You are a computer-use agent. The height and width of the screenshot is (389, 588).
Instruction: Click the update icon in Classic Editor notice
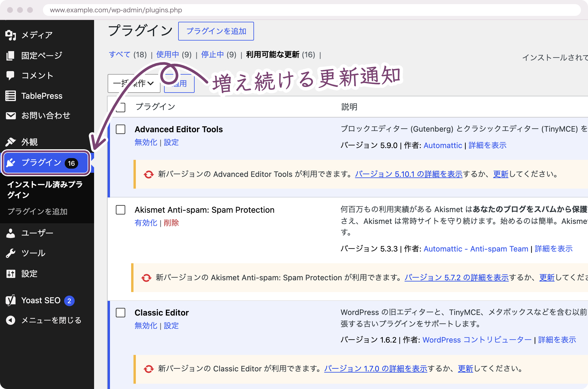(x=149, y=369)
